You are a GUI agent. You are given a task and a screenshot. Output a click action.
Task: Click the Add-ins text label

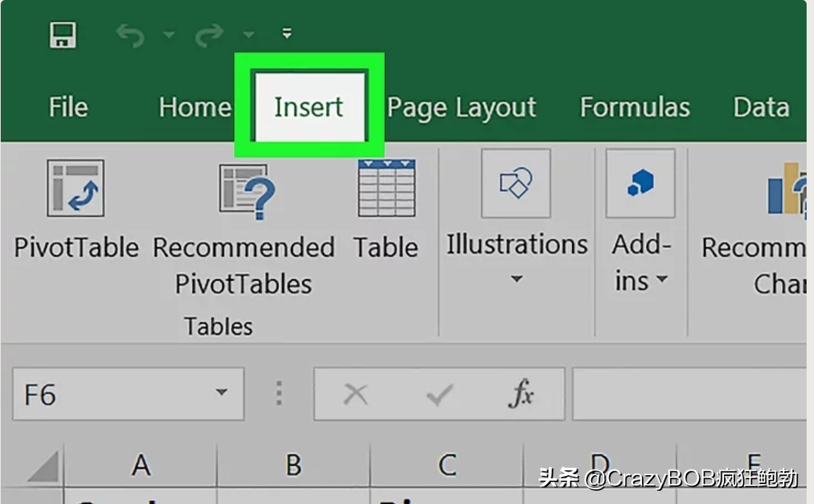pyautogui.click(x=641, y=263)
